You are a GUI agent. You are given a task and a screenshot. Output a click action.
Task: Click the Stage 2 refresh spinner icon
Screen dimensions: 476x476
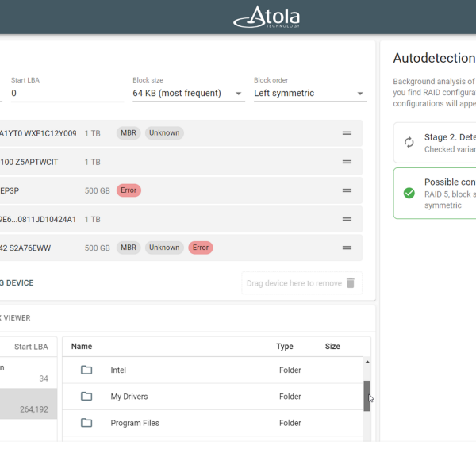pos(409,142)
